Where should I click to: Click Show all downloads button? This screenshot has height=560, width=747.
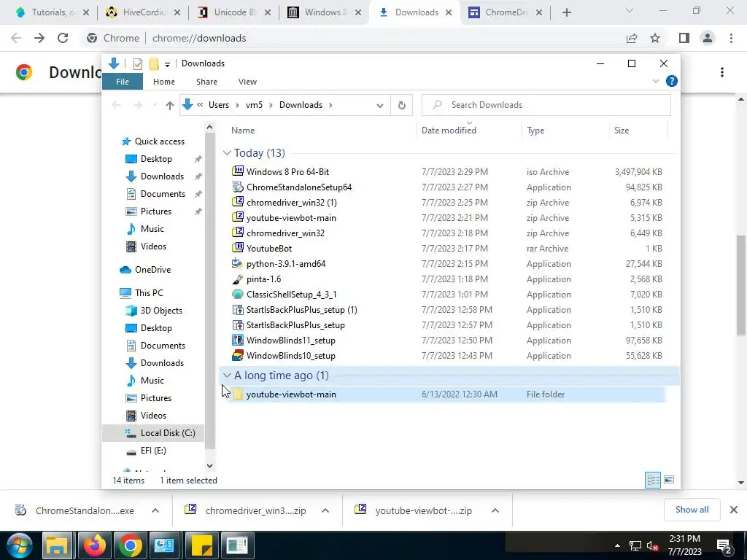(692, 510)
